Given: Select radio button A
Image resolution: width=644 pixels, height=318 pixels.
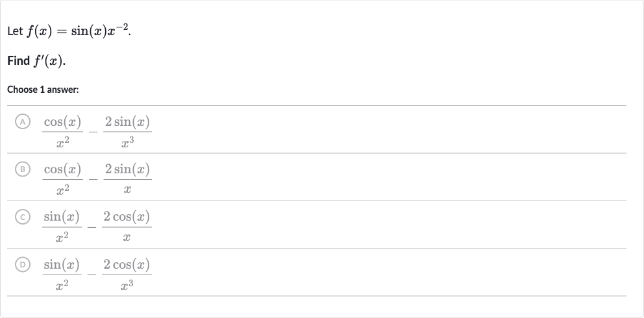Looking at the screenshot, I should click(23, 122).
